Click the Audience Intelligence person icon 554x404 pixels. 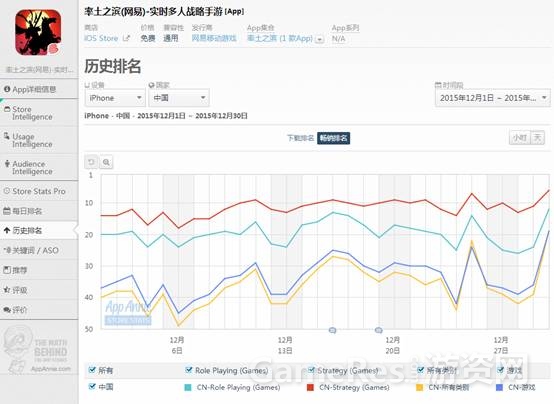point(7,164)
